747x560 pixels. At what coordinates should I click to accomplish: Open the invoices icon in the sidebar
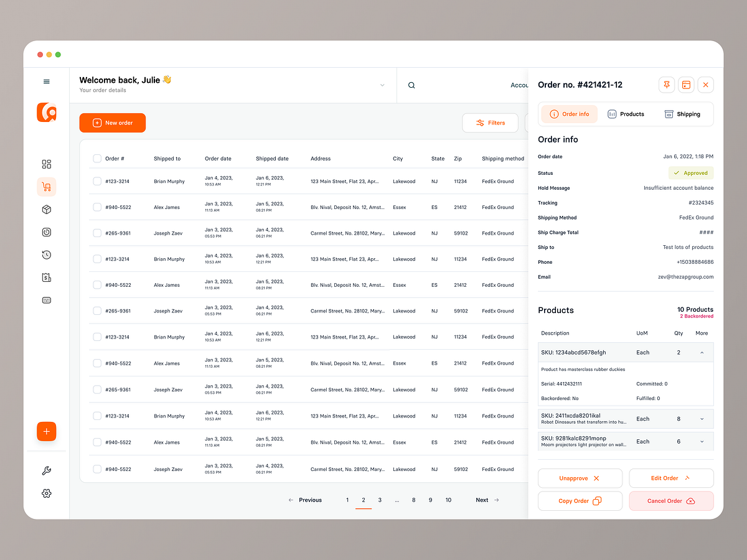click(x=46, y=277)
